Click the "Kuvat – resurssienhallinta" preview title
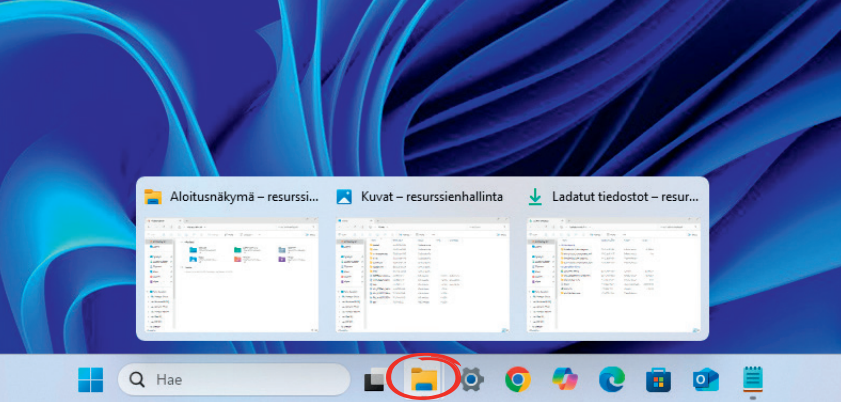Screen dimensions: 841x402 (432, 197)
